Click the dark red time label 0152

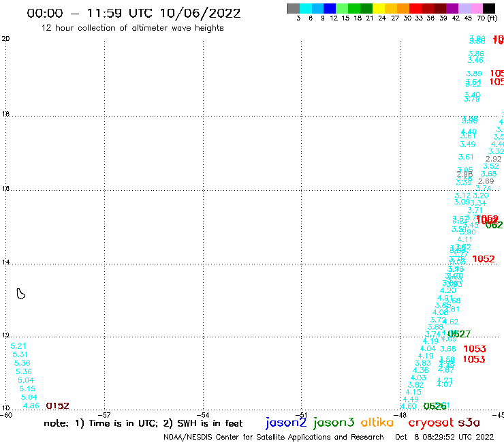[x=57, y=406]
